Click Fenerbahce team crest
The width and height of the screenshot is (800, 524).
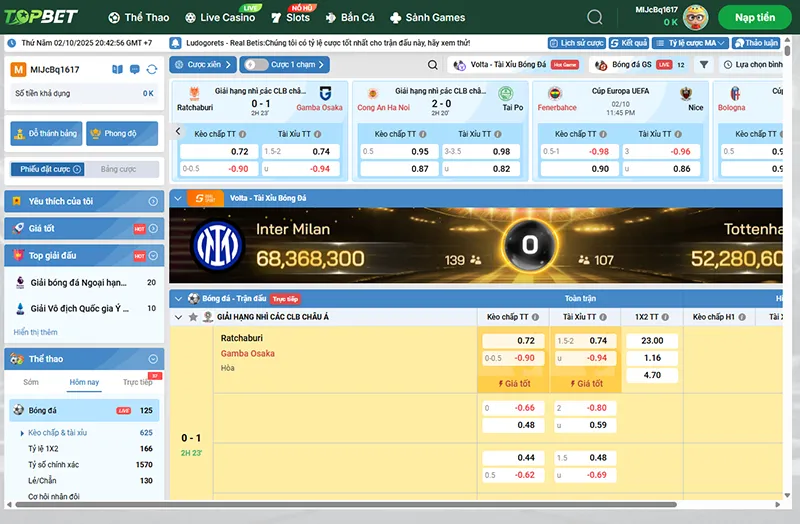coord(555,93)
